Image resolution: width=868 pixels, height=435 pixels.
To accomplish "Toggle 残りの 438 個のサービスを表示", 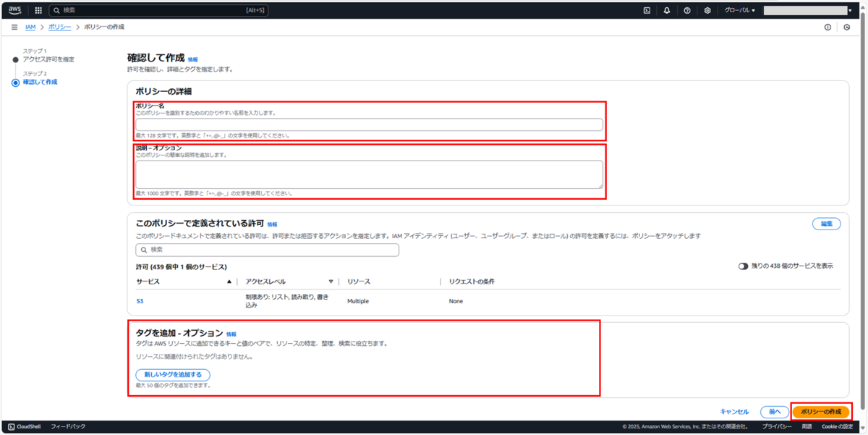I will (x=743, y=266).
